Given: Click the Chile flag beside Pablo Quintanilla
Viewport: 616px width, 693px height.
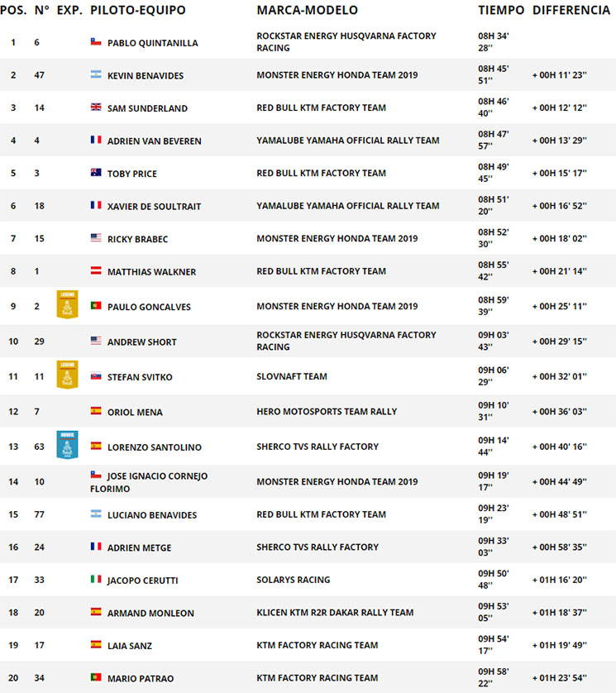Looking at the screenshot, I should (x=96, y=42).
